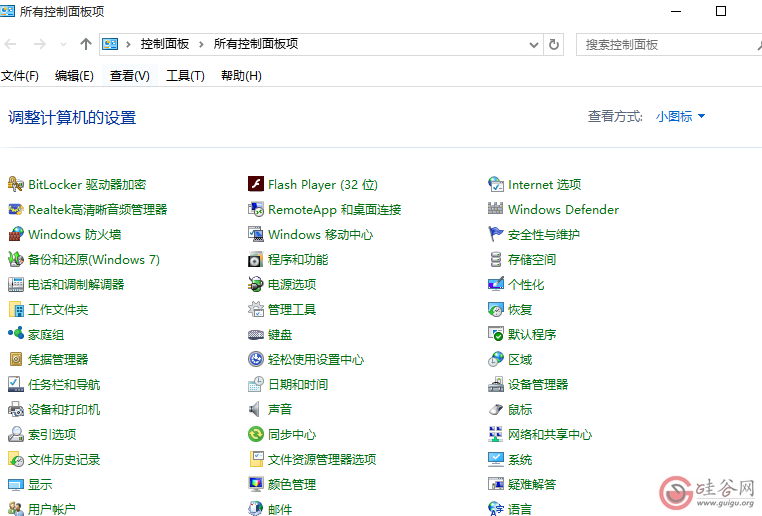Open the 系统 link
The height and width of the screenshot is (516, 762).
coord(520,460)
